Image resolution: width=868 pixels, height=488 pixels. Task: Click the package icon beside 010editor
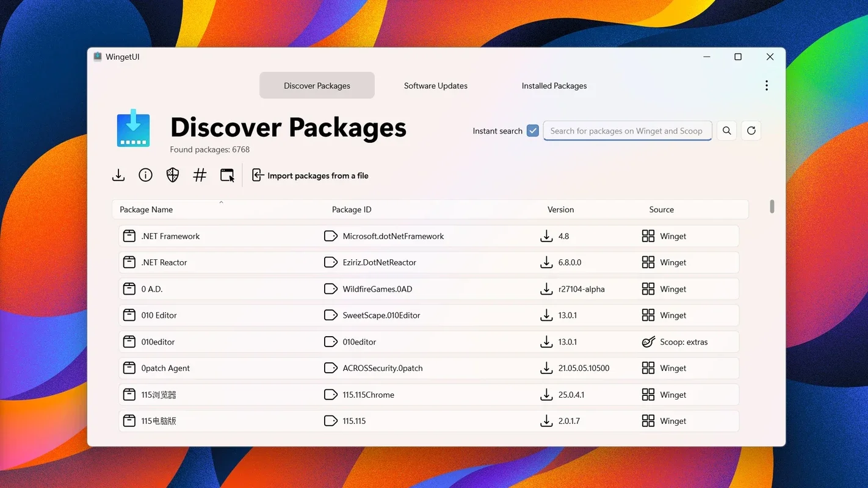pos(129,342)
